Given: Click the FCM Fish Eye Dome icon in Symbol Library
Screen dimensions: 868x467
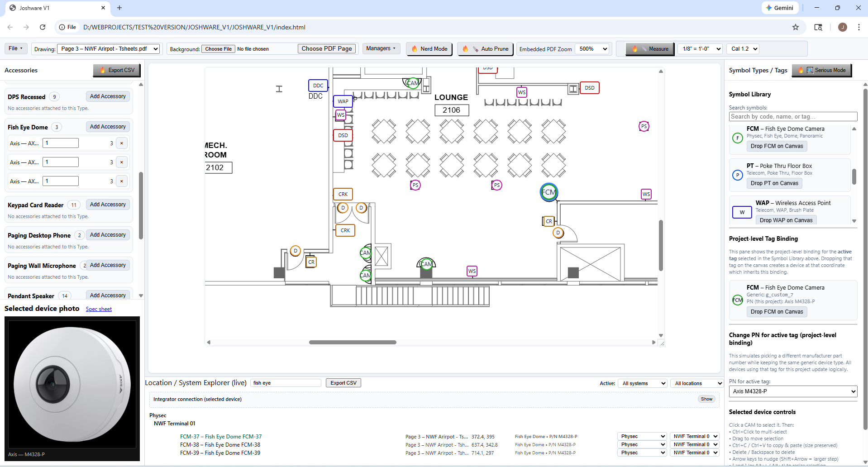Looking at the screenshot, I should 737,138.
